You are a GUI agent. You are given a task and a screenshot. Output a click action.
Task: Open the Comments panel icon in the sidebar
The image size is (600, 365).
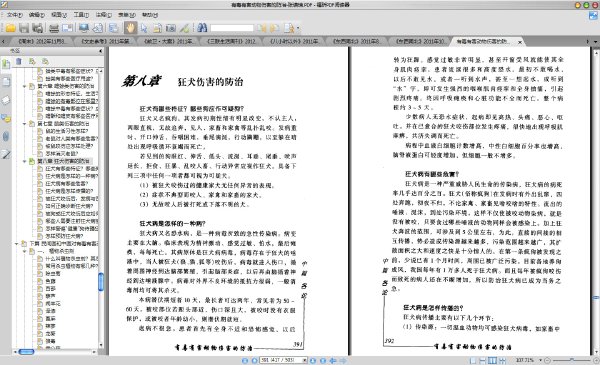point(6,118)
